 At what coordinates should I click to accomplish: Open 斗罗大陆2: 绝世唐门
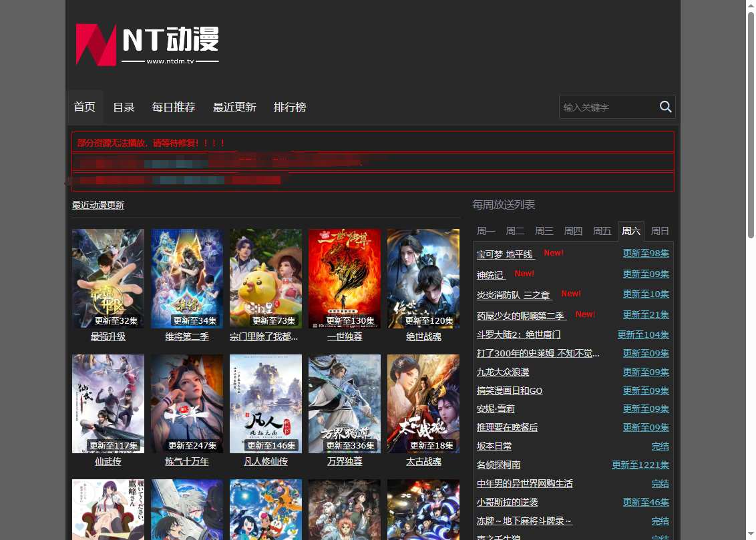(x=518, y=334)
